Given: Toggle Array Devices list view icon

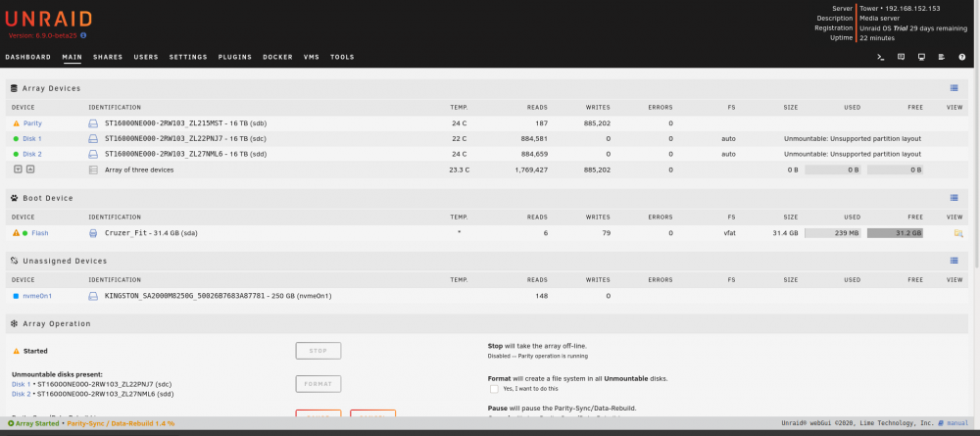Looking at the screenshot, I should coord(954,88).
